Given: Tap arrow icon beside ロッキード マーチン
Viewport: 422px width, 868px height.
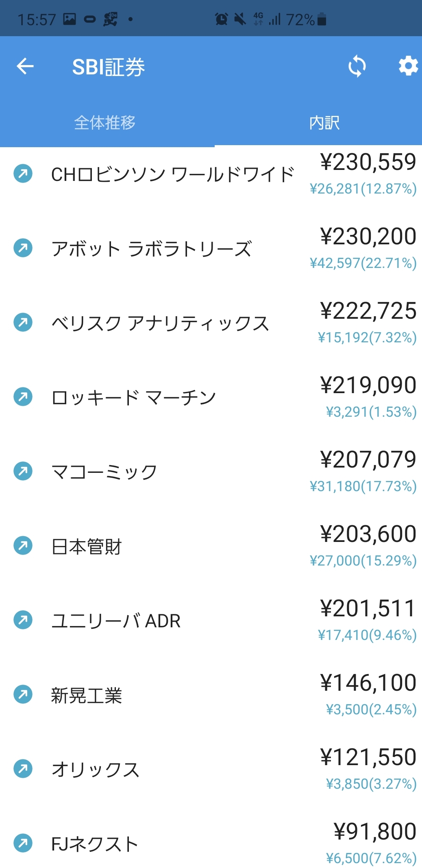Looking at the screenshot, I should click(23, 397).
